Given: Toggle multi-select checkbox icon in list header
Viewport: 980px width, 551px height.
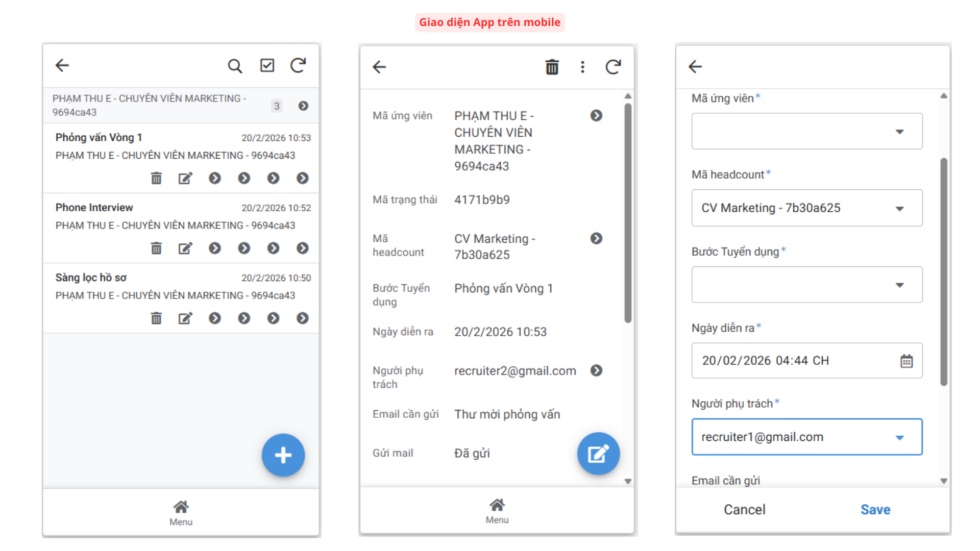Looking at the screenshot, I should pos(267,65).
